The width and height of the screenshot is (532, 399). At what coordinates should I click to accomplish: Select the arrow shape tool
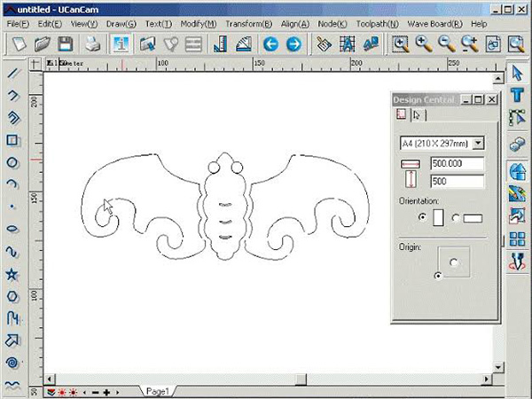click(12, 340)
